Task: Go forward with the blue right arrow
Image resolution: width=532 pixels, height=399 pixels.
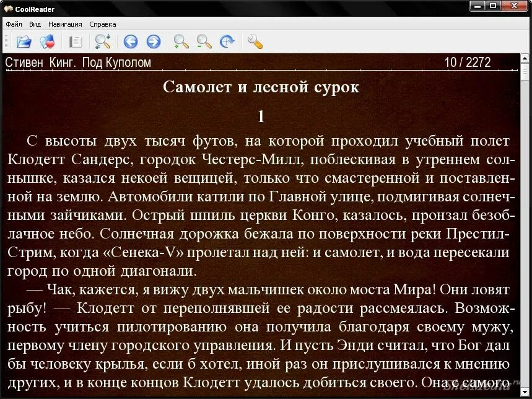Action: [154, 42]
